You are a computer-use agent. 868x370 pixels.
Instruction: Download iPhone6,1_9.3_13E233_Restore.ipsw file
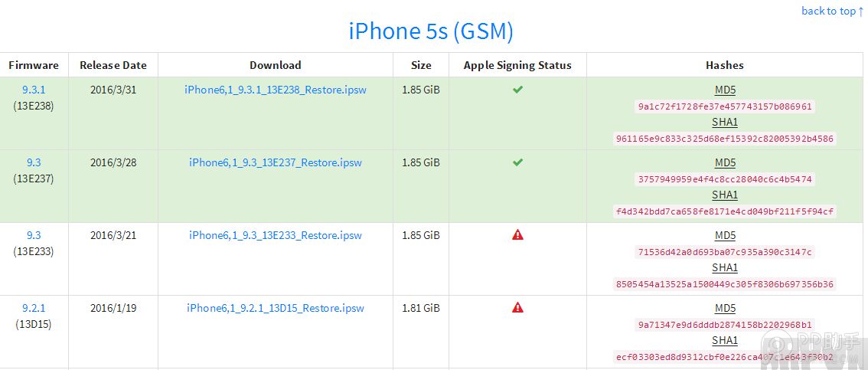[x=276, y=235]
